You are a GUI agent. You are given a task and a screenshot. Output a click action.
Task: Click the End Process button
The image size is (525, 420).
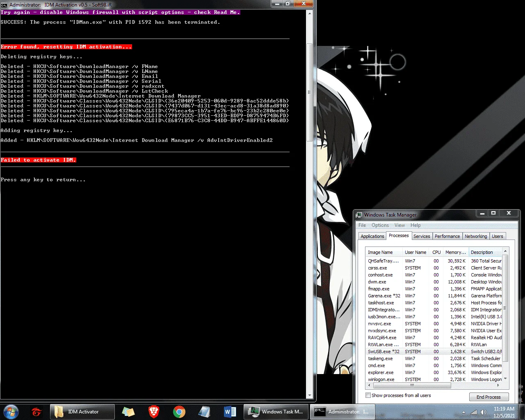coord(488,397)
